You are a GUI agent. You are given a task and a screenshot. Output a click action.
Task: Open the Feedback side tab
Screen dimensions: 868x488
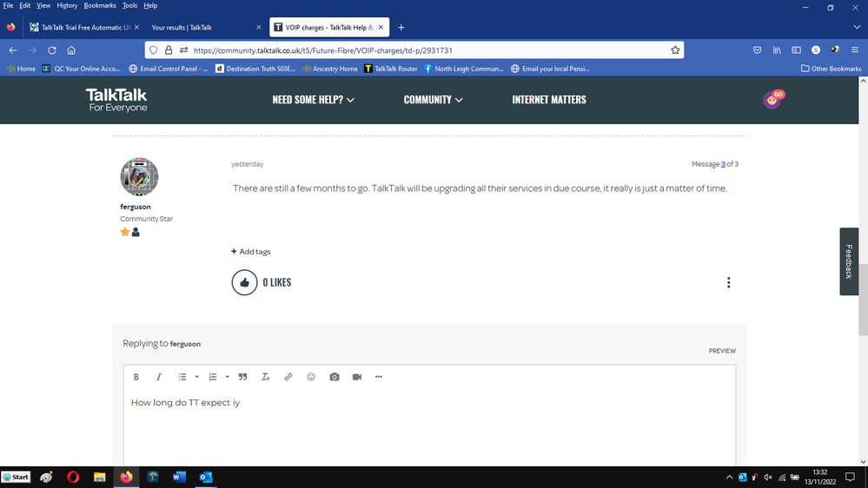tap(849, 261)
